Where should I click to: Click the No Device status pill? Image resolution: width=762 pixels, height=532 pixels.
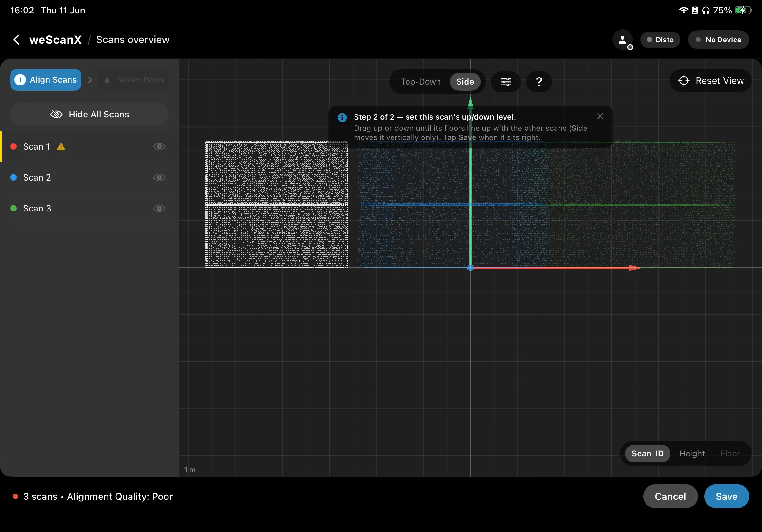coord(718,40)
